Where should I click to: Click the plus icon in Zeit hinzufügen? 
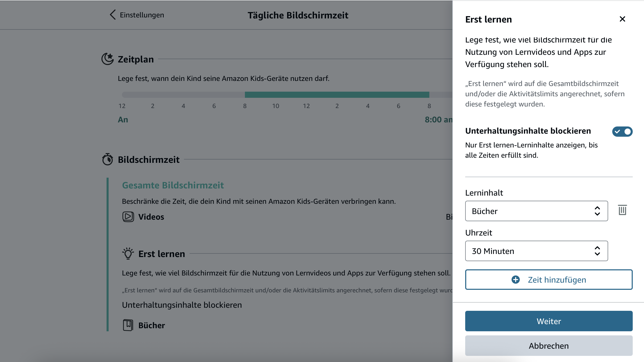(x=515, y=280)
